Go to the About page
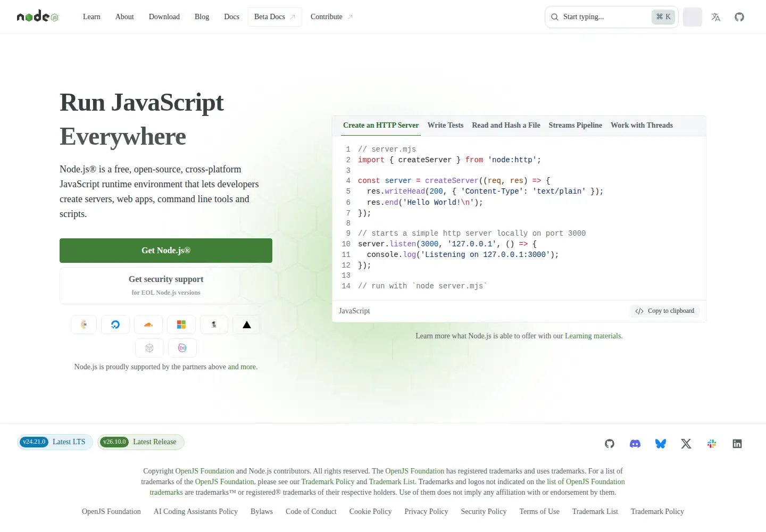 (124, 17)
